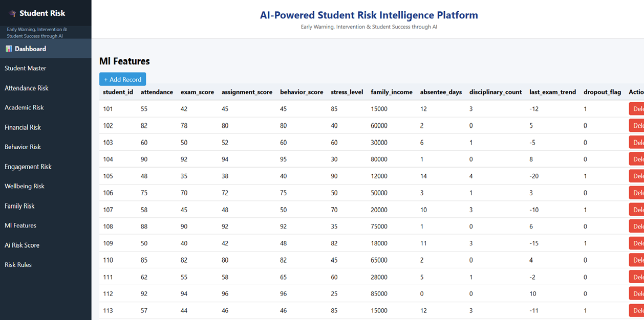
Task: Navigate to Ai Risk Score
Action: pyautogui.click(x=22, y=245)
